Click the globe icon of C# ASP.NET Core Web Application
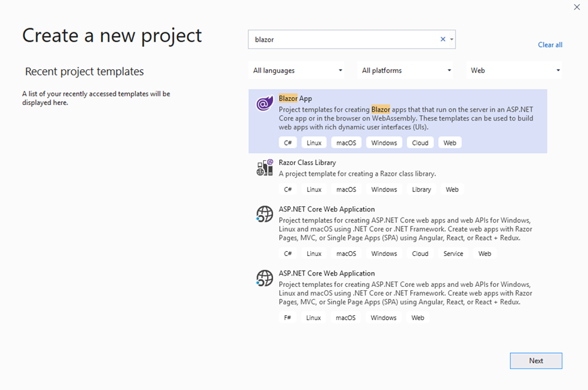The height and width of the screenshot is (390, 588). [x=265, y=214]
